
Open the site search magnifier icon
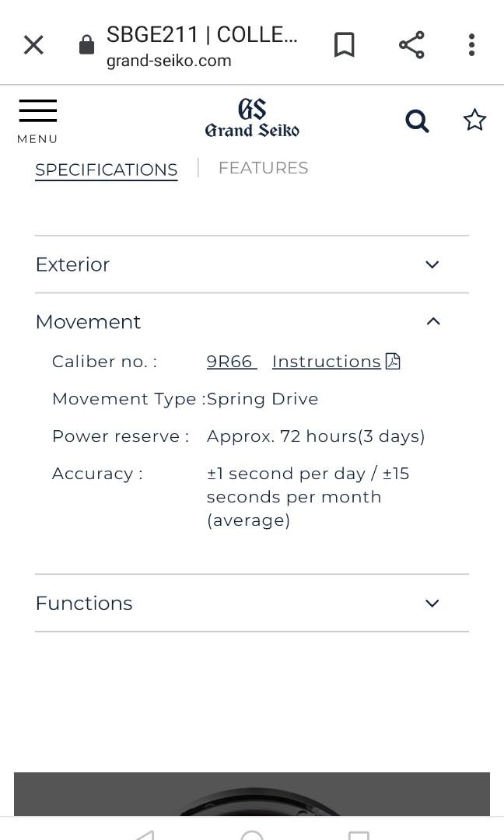(x=417, y=121)
